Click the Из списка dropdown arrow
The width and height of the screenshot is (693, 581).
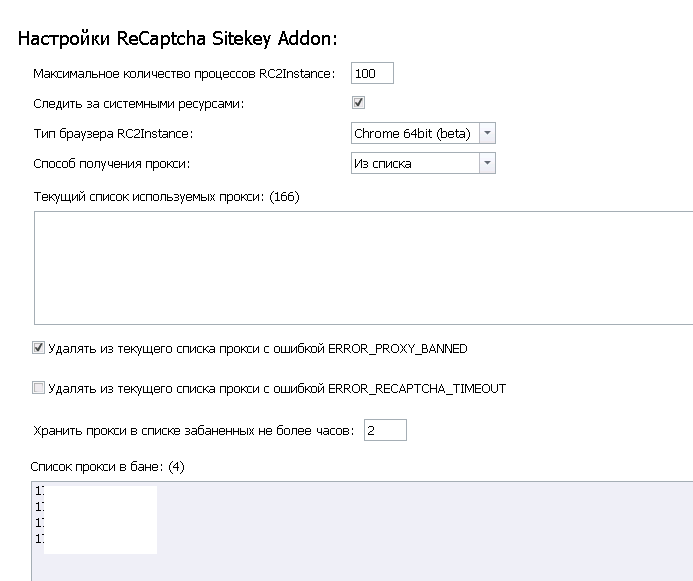pos(487,163)
